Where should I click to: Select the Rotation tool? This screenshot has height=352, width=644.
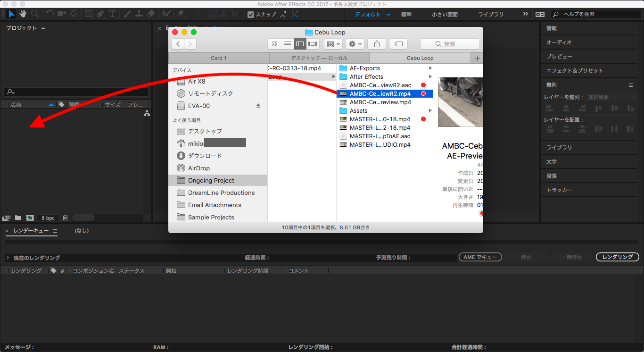coord(50,14)
